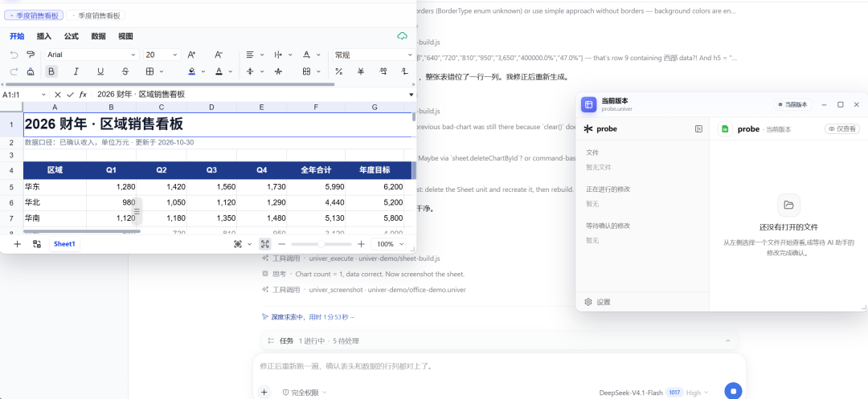Click the formula bar input text
Image resolution: width=868 pixels, height=399 pixels.
141,95
